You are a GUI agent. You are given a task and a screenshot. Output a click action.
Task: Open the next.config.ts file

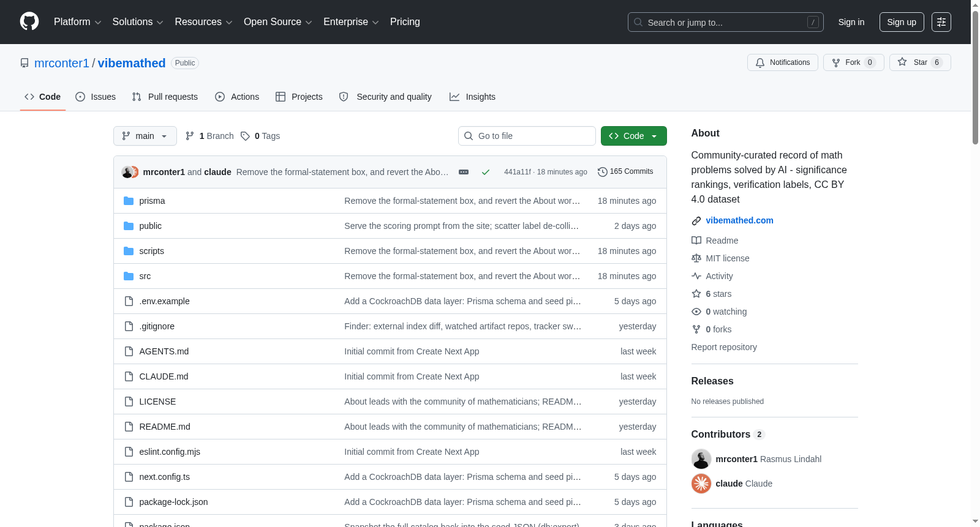165,477
